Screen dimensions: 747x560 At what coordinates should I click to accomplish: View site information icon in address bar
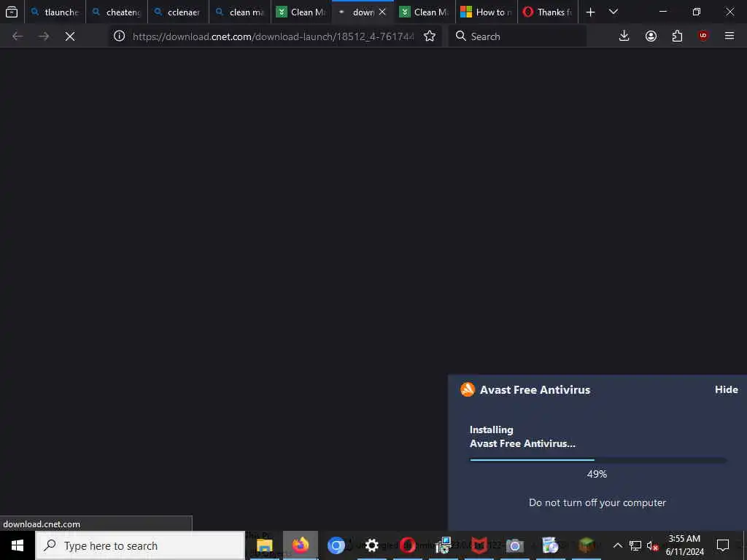119,36
